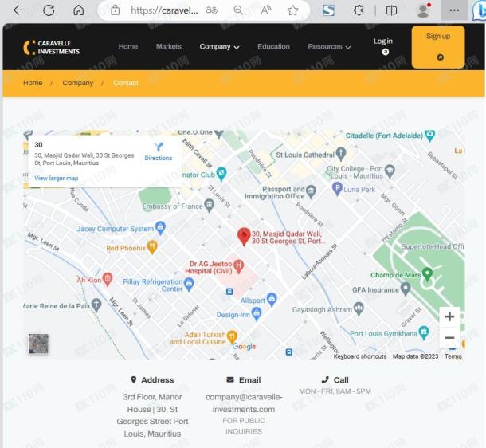Viewport: 486px width, 448px height.
Task: Click the Gayasingh Ashram marker
Action: pos(359,308)
